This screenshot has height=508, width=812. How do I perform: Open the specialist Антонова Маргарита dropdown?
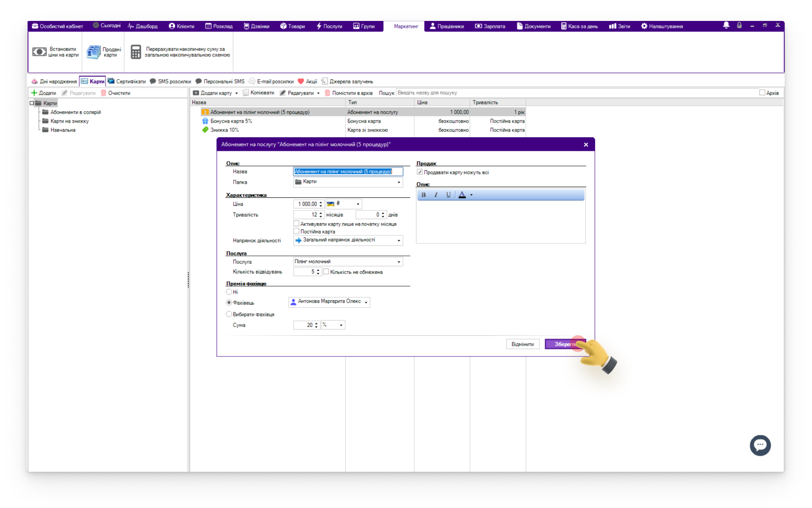pyautogui.click(x=366, y=302)
